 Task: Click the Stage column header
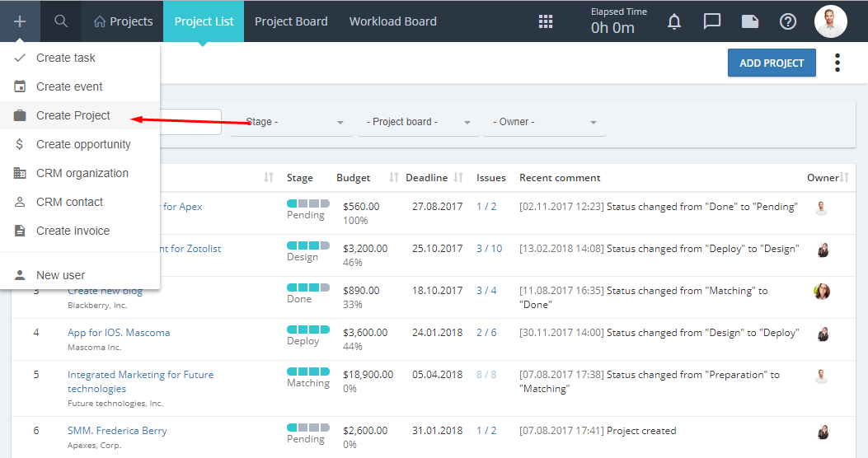coord(299,178)
